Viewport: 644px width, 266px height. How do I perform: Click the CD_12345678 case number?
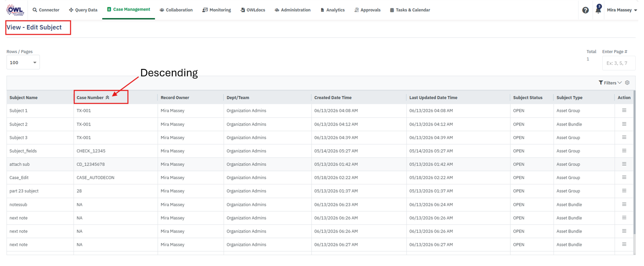tap(90, 164)
